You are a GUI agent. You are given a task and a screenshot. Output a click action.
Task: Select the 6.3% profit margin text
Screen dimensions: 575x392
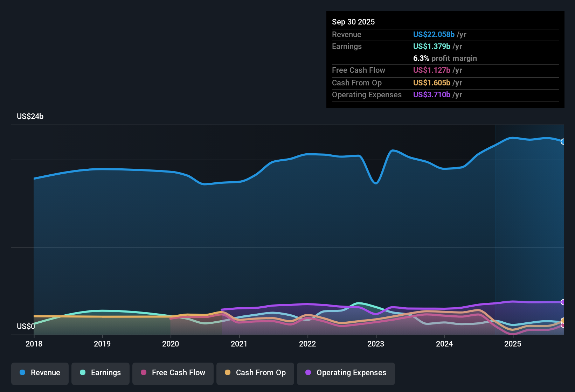coord(445,58)
